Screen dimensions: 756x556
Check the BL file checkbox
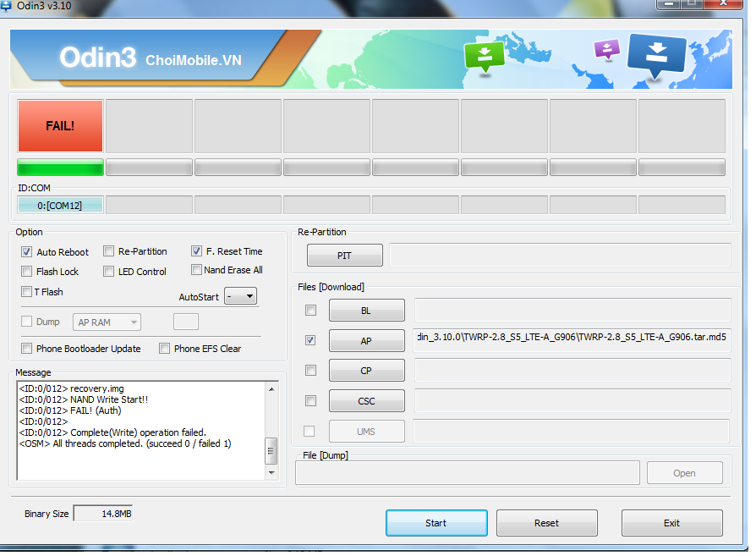point(310,311)
